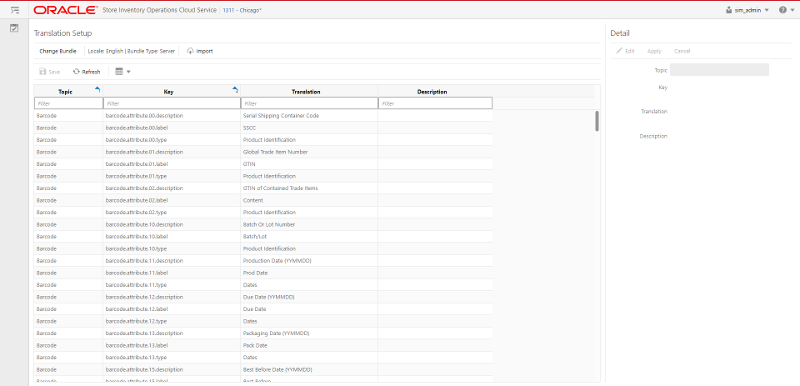Click the 'Packaging Date (YYMMDD)' cell
800x386 pixels.
click(309, 333)
